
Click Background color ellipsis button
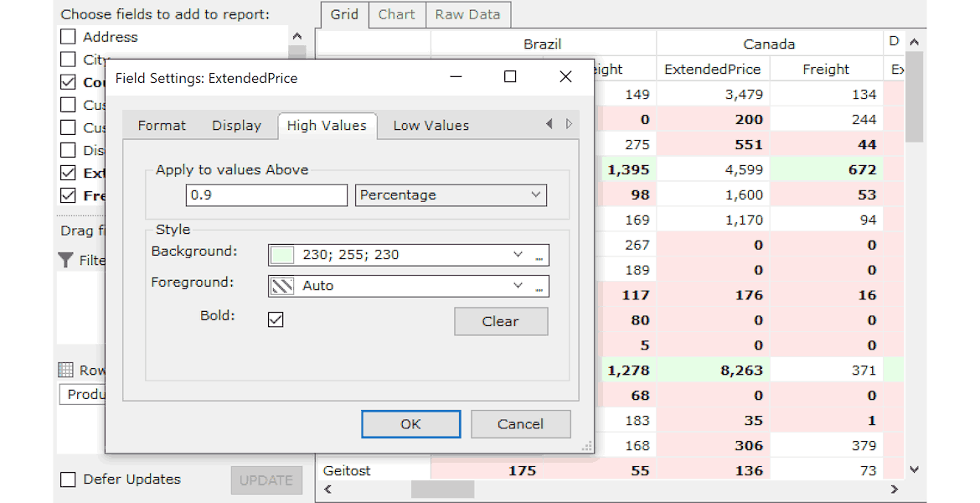540,256
